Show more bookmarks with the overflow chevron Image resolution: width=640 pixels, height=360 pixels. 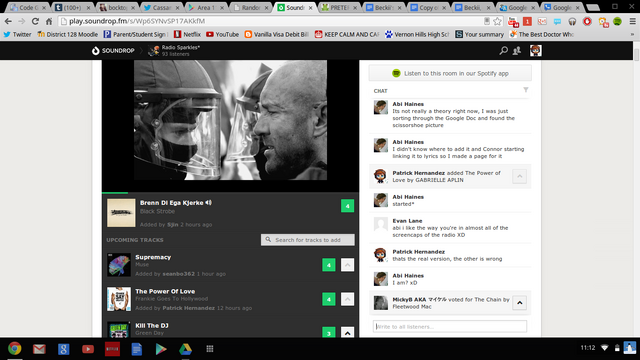pos(632,34)
